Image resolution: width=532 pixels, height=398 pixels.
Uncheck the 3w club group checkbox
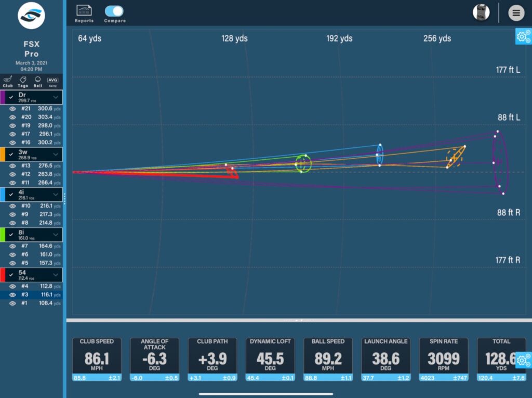(x=11, y=154)
